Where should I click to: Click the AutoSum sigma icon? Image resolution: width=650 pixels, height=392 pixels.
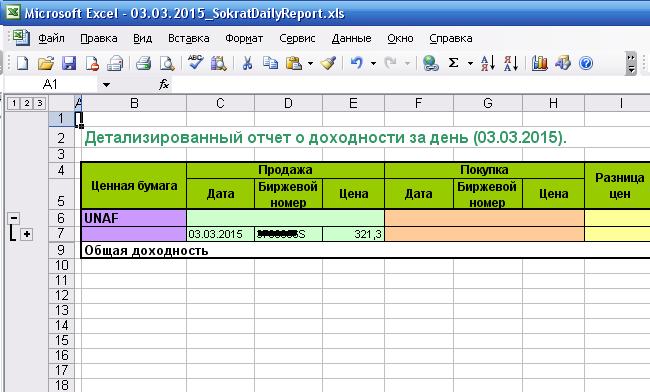coord(454,63)
